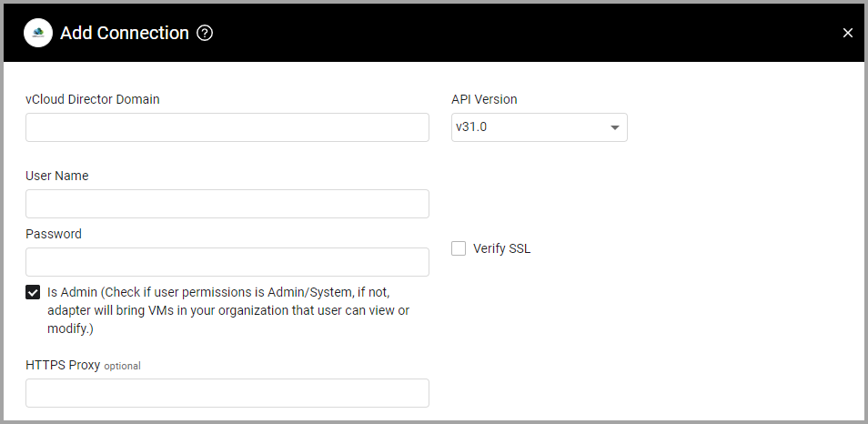Enable the Verify SSL checkbox

point(459,248)
